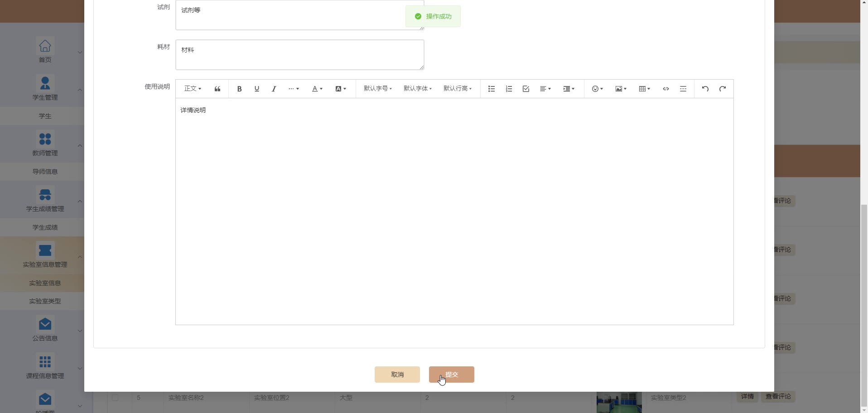The image size is (868, 413).
Task: Click 详情 button in 实验室名称2 row
Action: (747, 396)
